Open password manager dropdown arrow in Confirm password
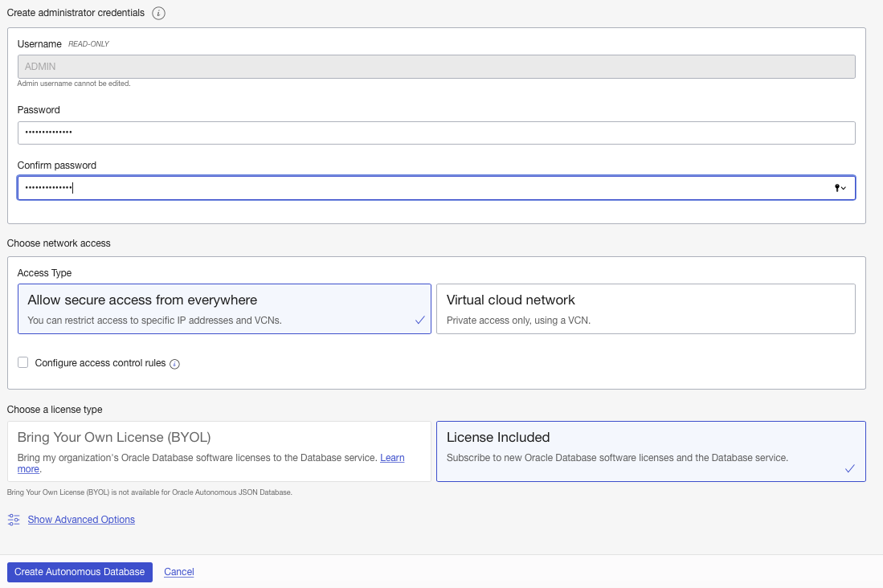 tap(844, 188)
